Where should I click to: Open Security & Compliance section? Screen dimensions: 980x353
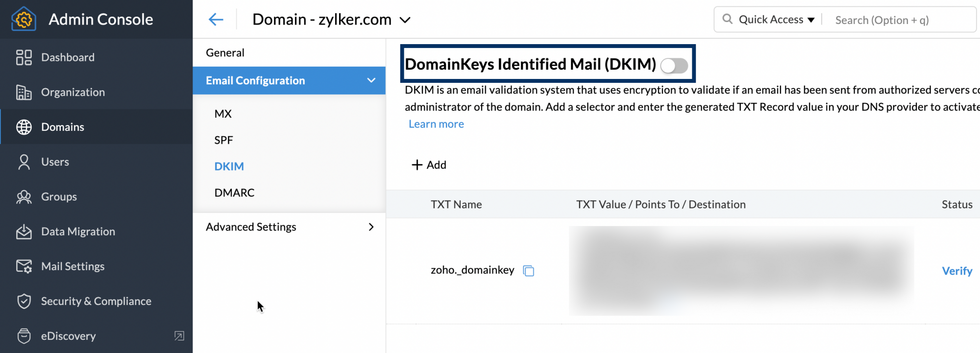pos(96,301)
